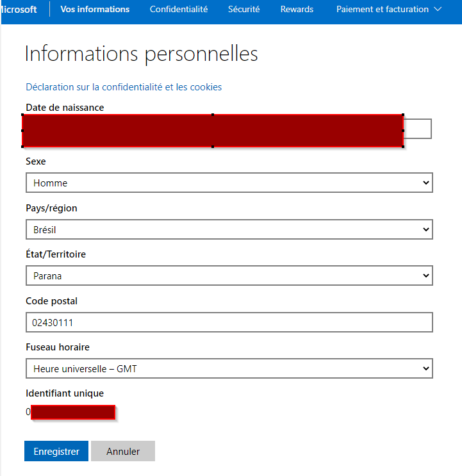Click the Annuler button
This screenshot has height=476, width=462.
123,451
